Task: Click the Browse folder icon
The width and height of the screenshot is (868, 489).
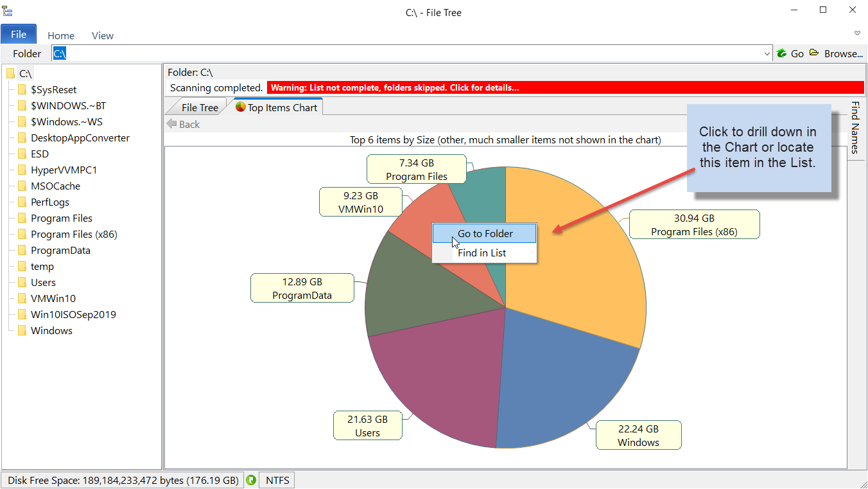Action: (x=814, y=53)
